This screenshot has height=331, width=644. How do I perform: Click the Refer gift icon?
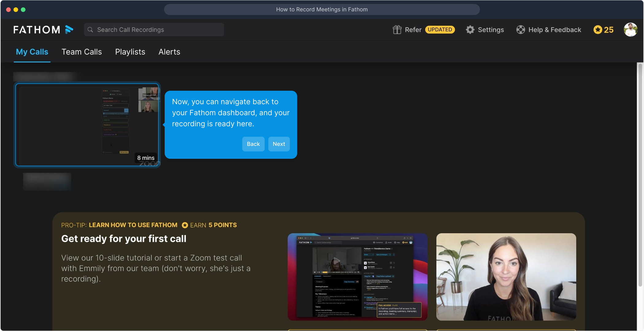(397, 30)
